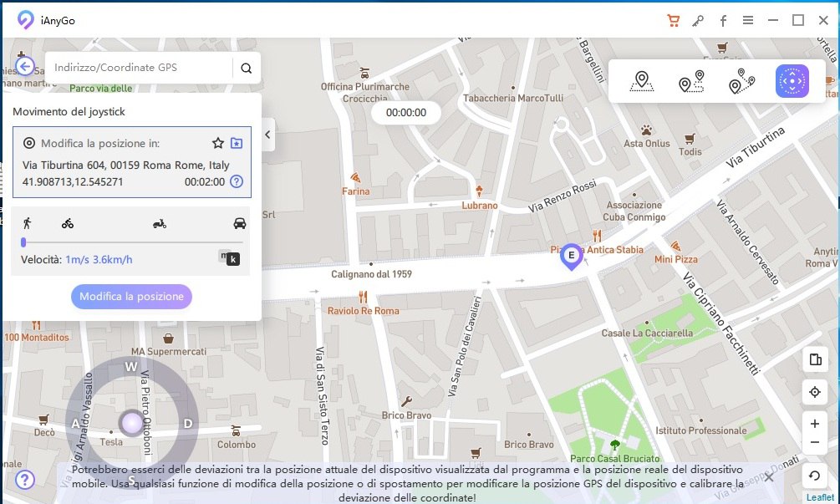Click the locate position crosshair icon
The image size is (840, 504).
[815, 392]
